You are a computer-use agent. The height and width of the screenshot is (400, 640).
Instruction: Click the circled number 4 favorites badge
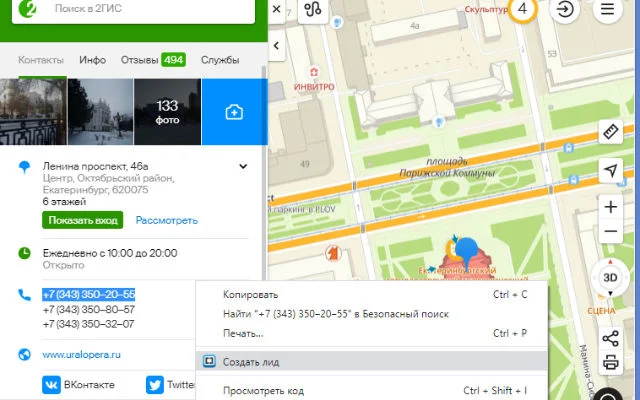(522, 8)
